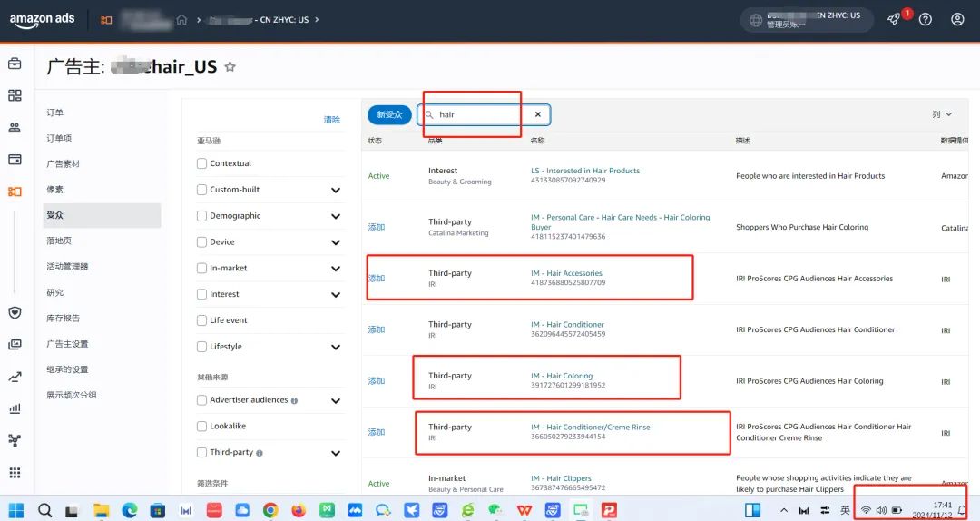Check the Interest filter checkbox
The width and height of the screenshot is (980, 521).
(x=201, y=294)
